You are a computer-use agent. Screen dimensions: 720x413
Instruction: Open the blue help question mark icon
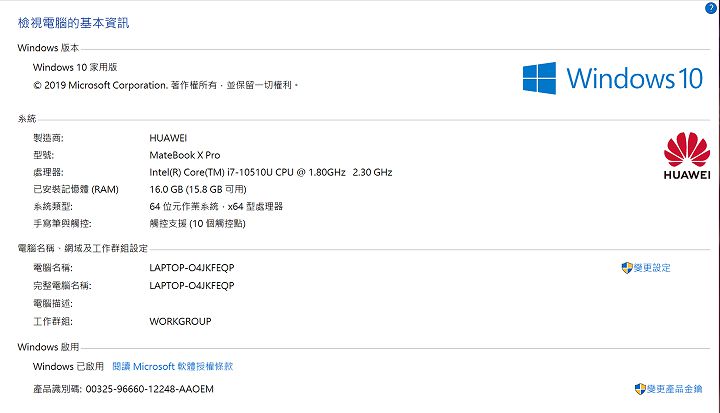(711, 8)
